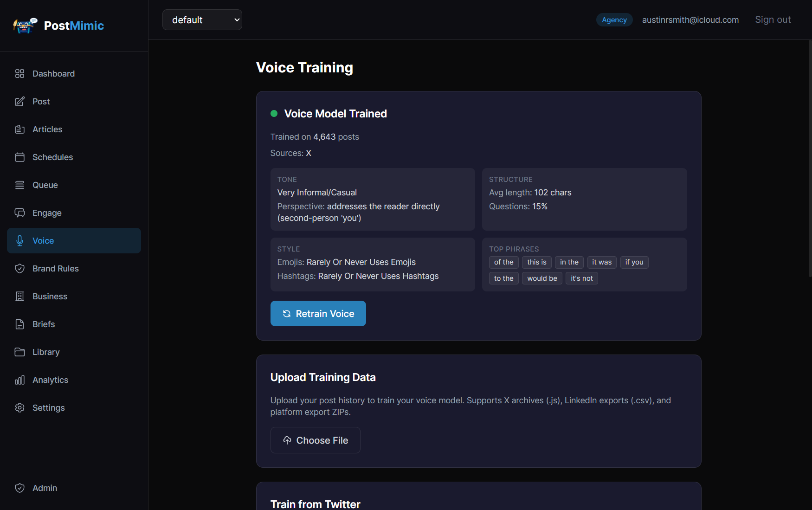Select the Engage sidebar item

click(74, 213)
